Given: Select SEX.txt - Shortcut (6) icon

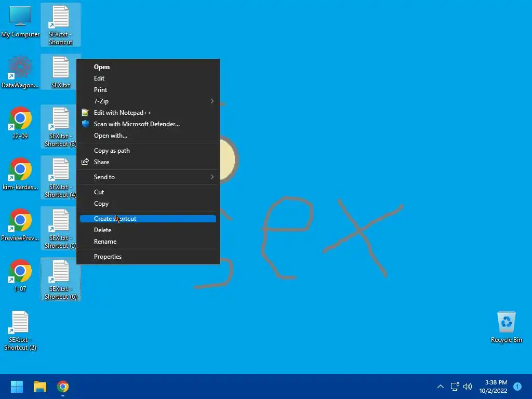Looking at the screenshot, I should (60, 280).
